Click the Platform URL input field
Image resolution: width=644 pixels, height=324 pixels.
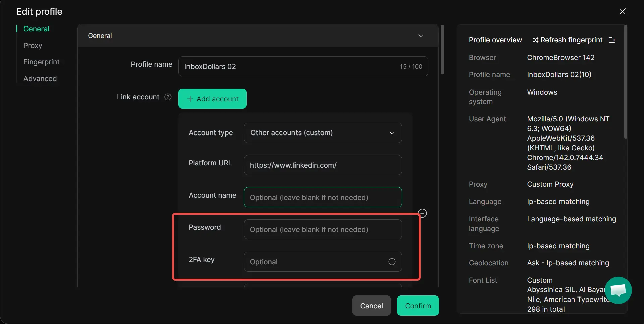pyautogui.click(x=322, y=165)
